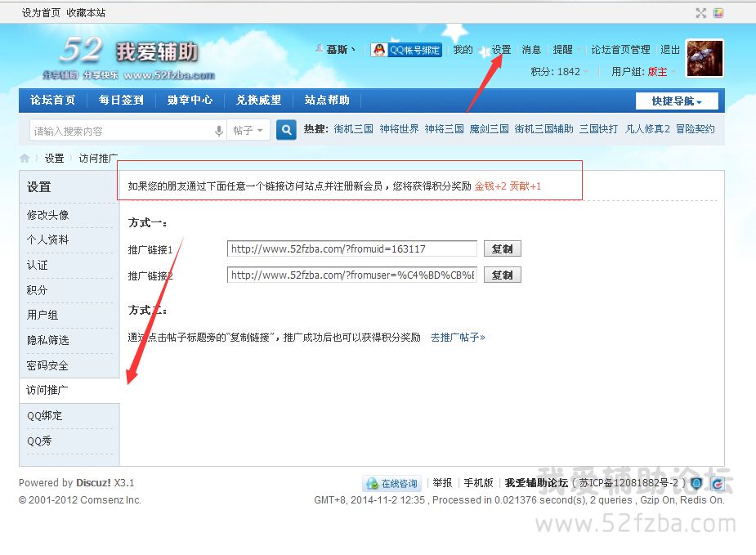
Task: Click the blue e icon in footer
Action: 718,483
